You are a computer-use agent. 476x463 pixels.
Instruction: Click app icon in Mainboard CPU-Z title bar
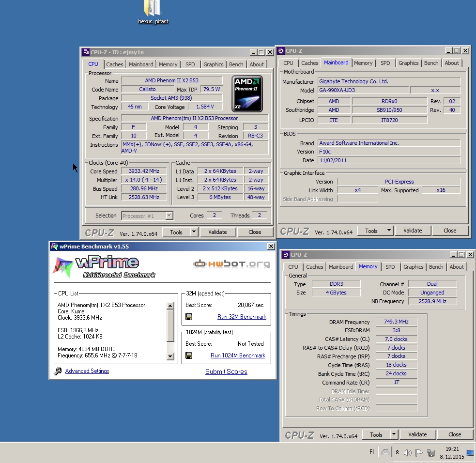click(281, 51)
